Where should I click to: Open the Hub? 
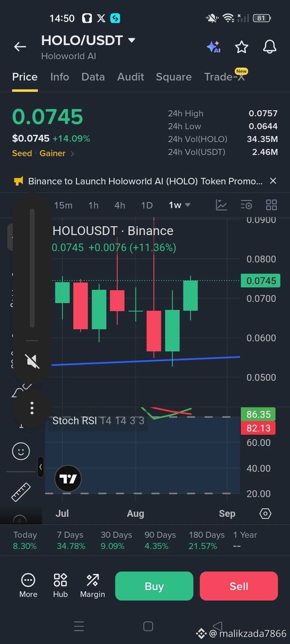[x=60, y=586]
